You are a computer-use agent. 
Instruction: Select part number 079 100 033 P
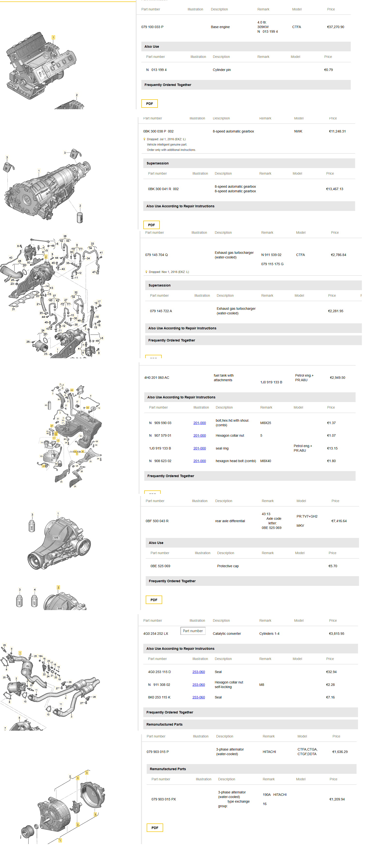click(152, 27)
